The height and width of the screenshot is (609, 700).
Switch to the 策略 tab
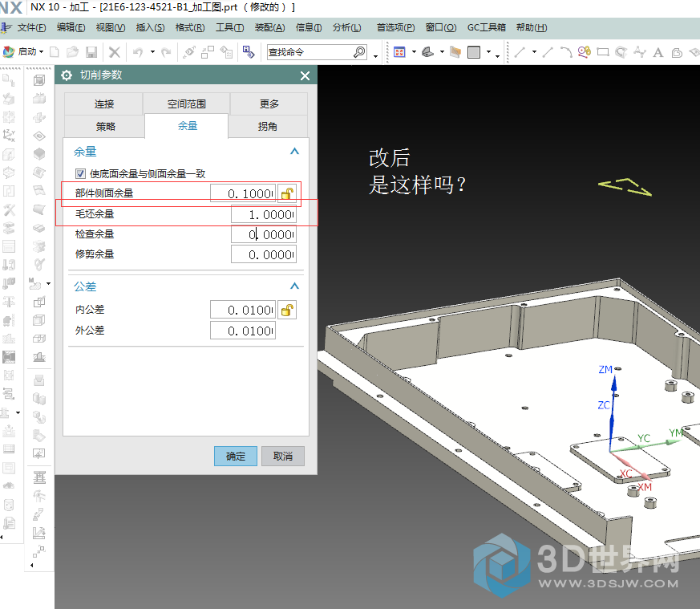pos(105,127)
